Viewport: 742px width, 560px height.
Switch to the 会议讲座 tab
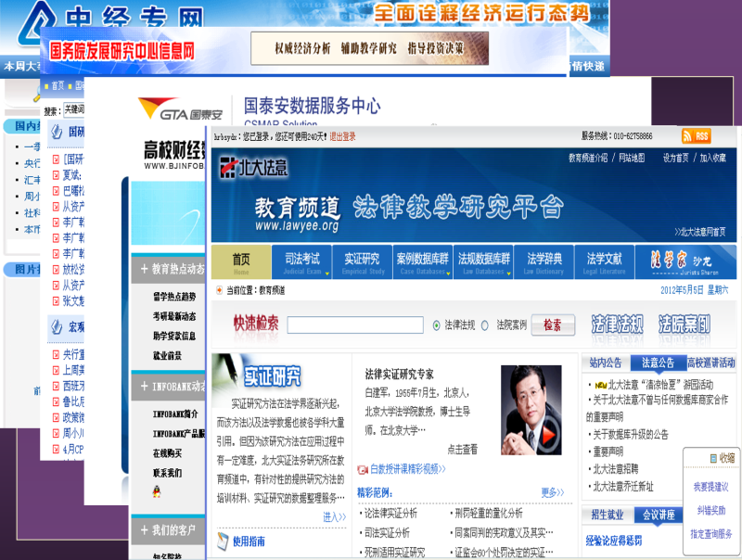(x=659, y=515)
